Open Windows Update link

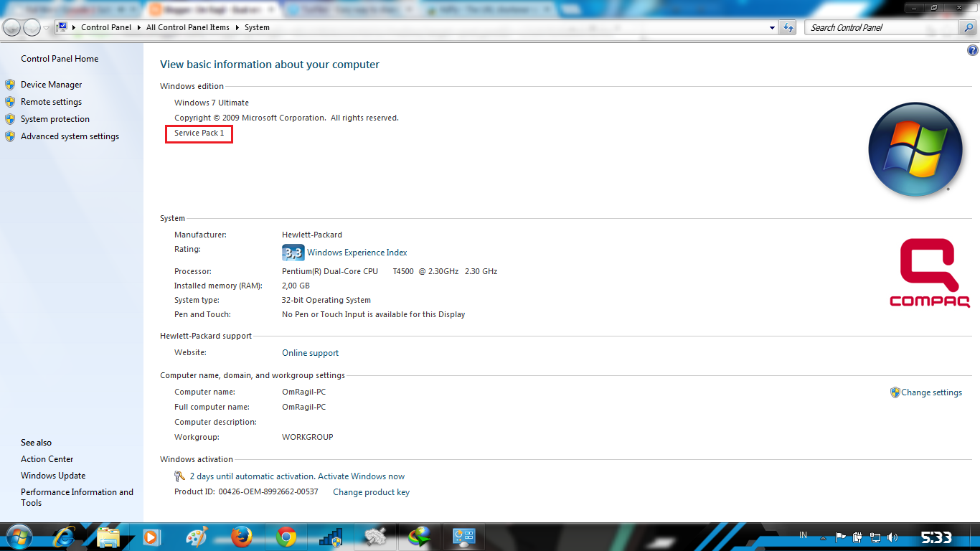tap(53, 476)
